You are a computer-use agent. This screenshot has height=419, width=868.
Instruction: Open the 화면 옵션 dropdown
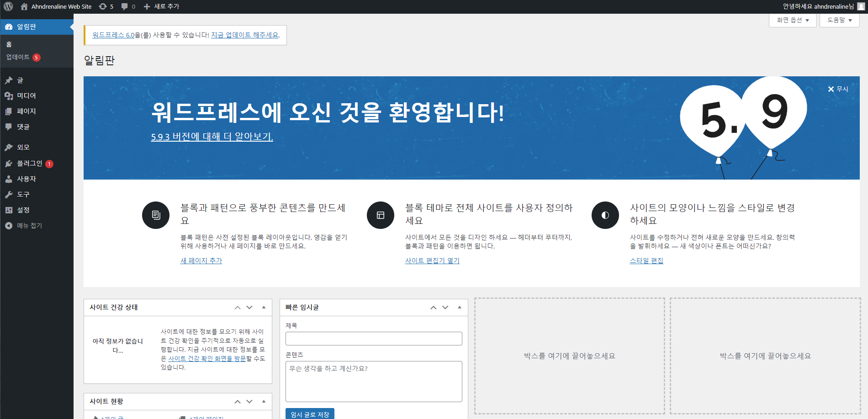pos(793,20)
